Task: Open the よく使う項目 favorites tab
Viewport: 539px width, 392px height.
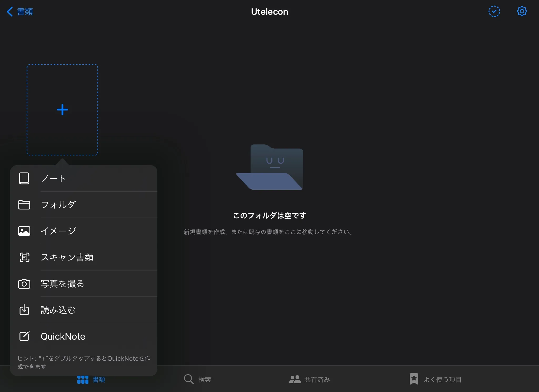Action: click(x=435, y=379)
